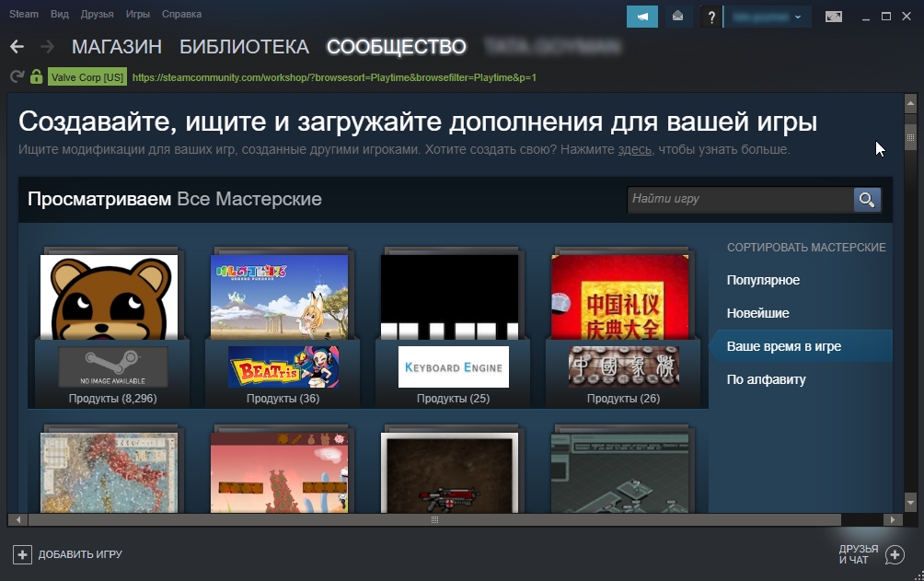Sort workshops by Популярное
The image size is (924, 581).
click(763, 280)
